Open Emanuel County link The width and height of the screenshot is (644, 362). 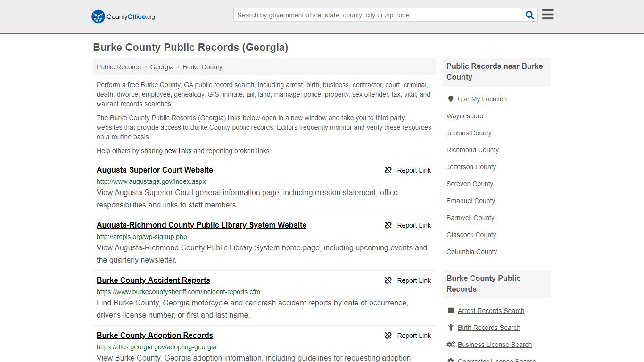click(471, 201)
